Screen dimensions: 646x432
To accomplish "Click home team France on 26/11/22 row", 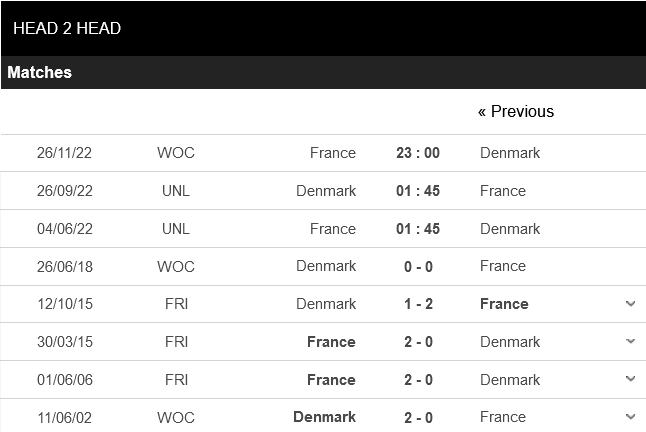I will pos(333,153).
